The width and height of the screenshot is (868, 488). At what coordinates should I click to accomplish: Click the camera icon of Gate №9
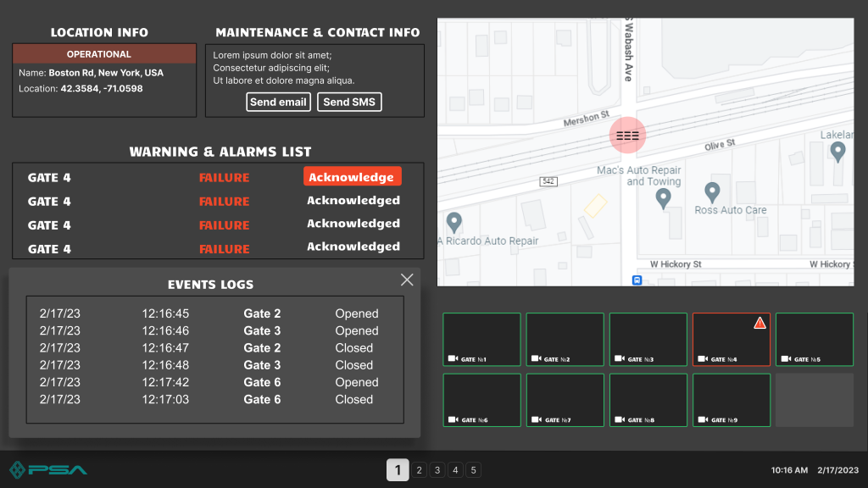(x=703, y=419)
